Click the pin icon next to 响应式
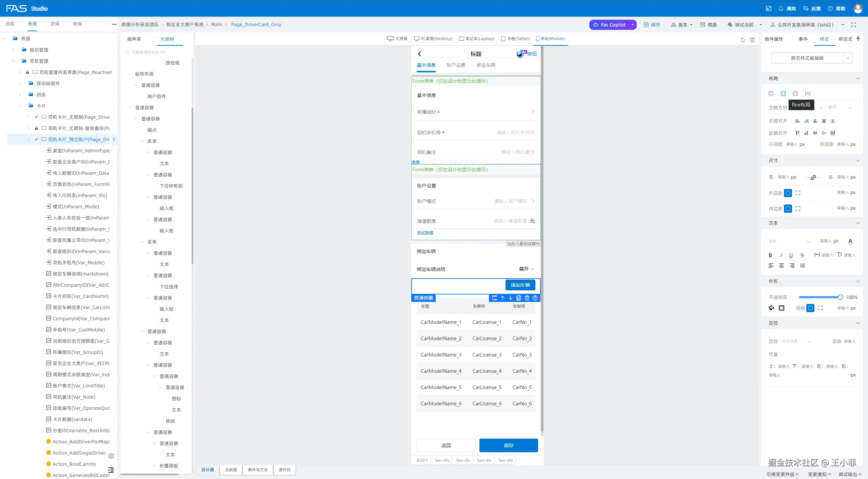Image resolution: width=868 pixels, height=479 pixels. (858, 39)
